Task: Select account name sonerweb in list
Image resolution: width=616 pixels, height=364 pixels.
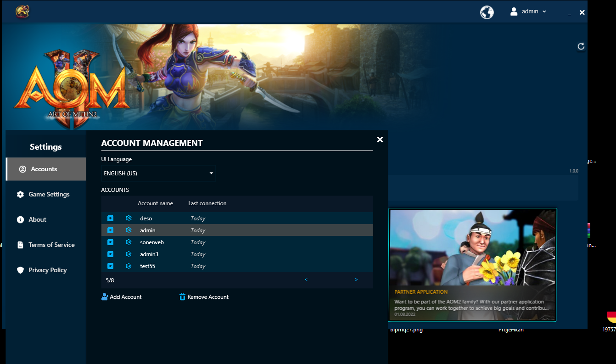Action: [x=152, y=242]
